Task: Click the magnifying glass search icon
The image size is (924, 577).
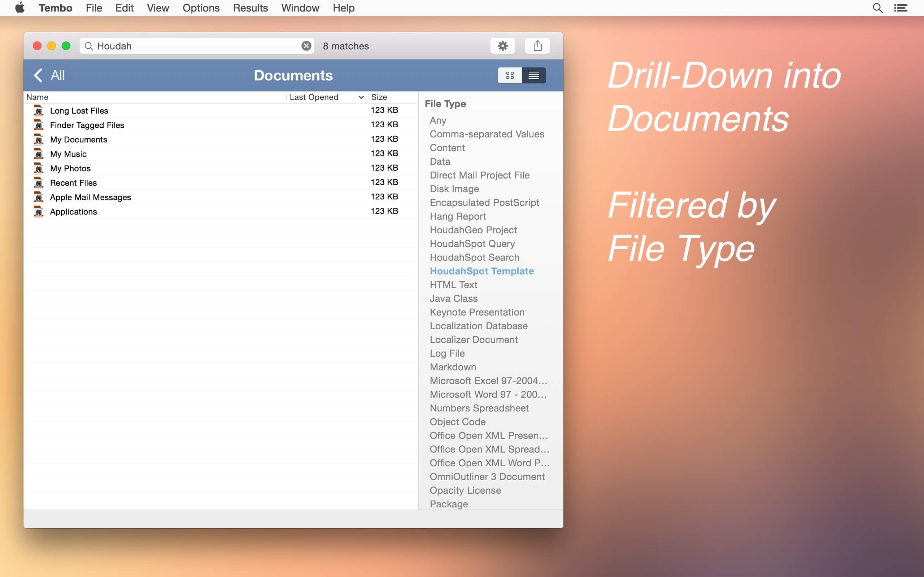Action: tap(877, 8)
